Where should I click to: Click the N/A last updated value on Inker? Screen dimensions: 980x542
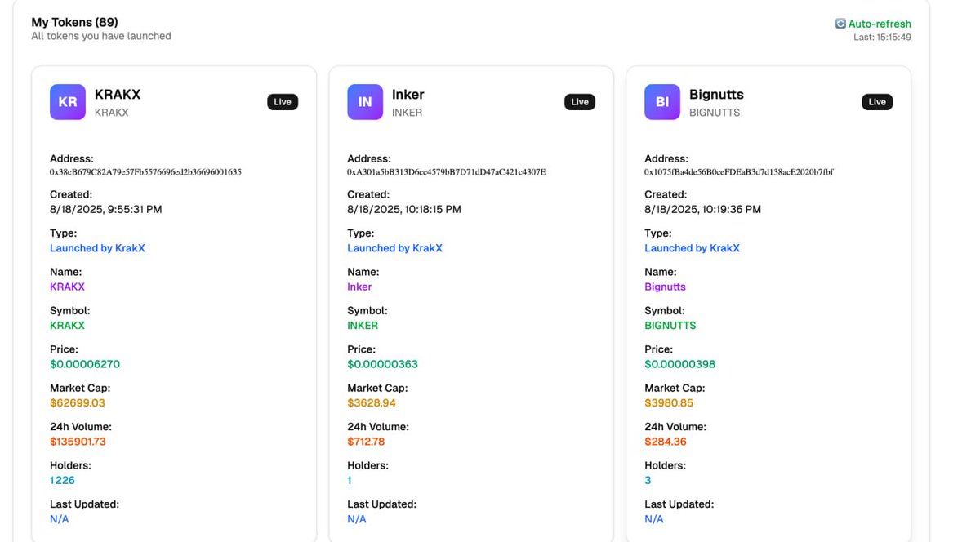click(357, 519)
